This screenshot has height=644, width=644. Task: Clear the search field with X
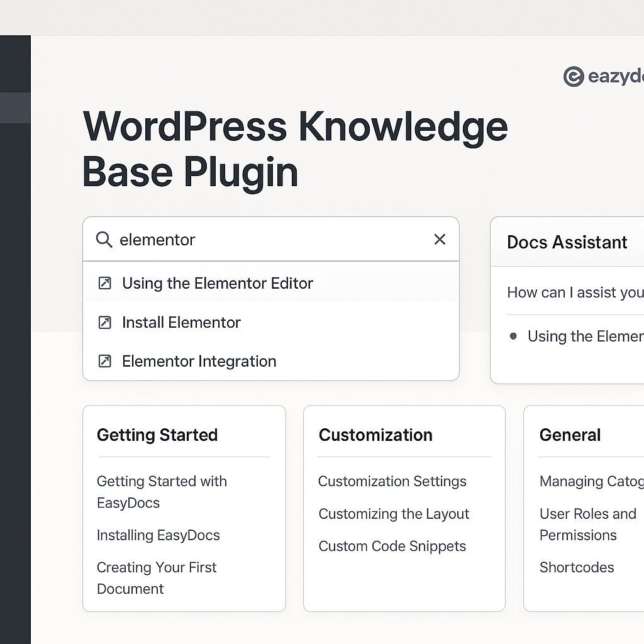click(440, 239)
